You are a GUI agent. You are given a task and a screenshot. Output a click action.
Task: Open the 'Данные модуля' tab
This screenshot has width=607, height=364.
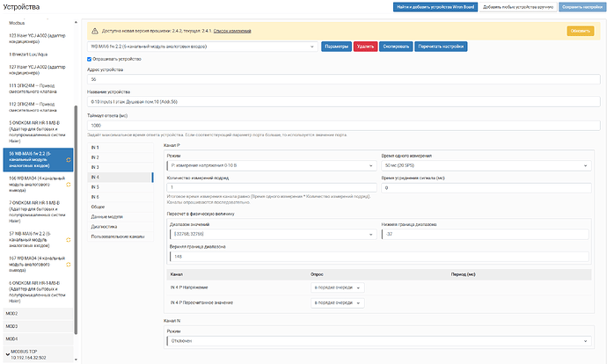pyautogui.click(x=121, y=216)
